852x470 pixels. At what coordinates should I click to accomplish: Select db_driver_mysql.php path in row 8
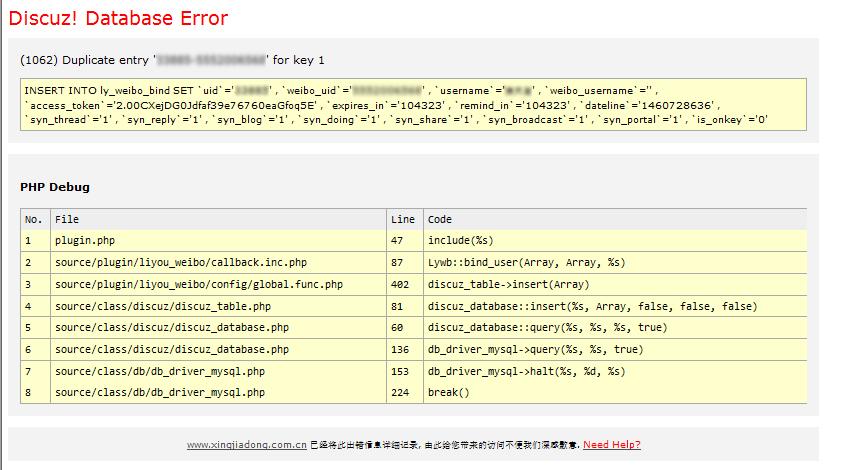click(218, 392)
